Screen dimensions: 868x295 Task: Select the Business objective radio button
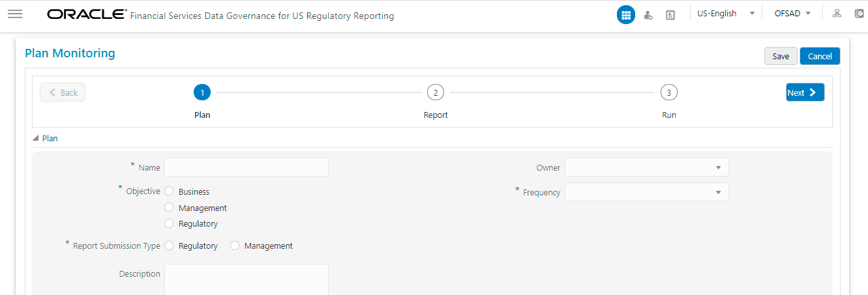169,191
